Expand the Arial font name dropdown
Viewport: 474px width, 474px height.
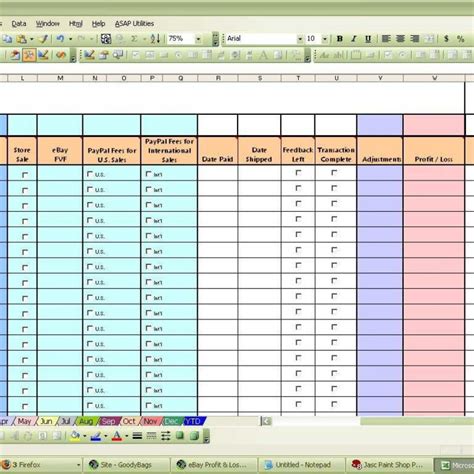tap(300, 39)
